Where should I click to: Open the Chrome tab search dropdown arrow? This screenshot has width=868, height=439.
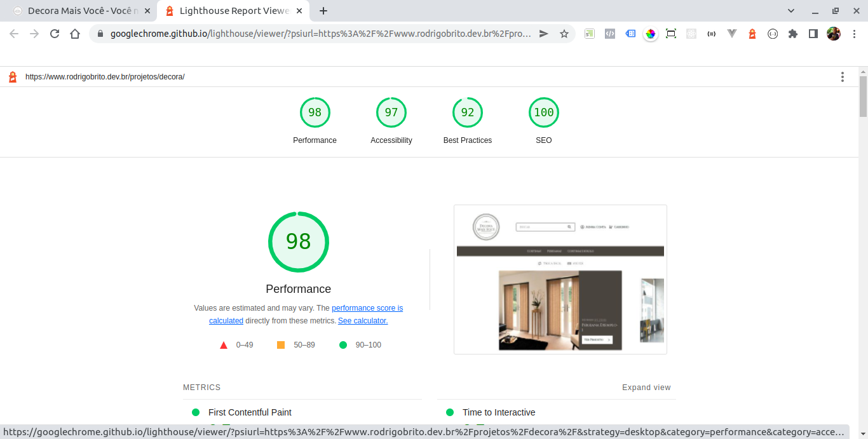tap(791, 11)
